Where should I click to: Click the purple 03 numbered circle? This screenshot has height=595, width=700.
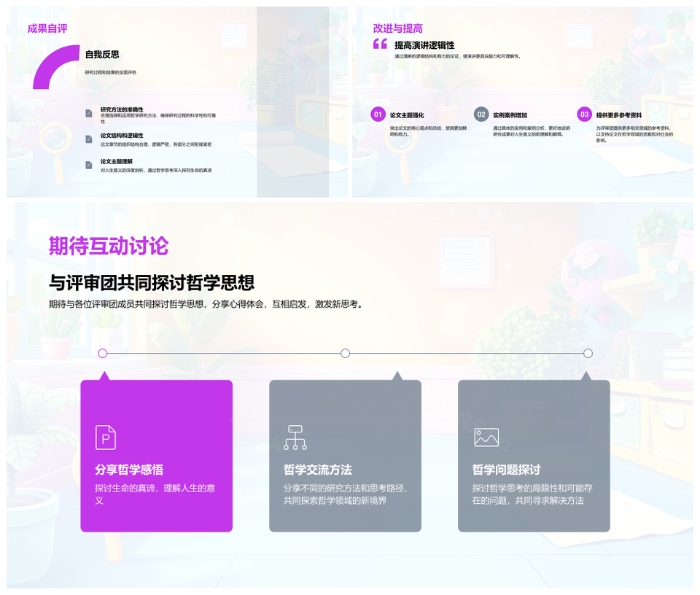coord(584,114)
